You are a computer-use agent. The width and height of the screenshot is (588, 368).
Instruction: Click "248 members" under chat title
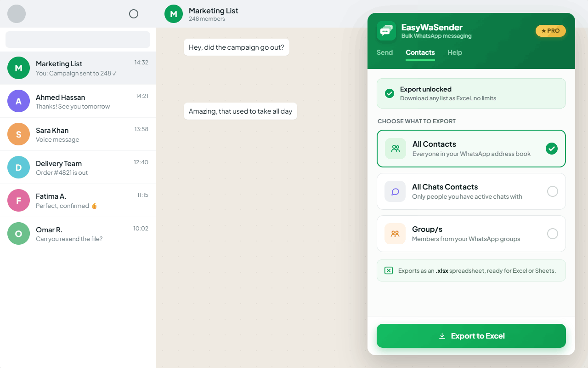pyautogui.click(x=207, y=19)
